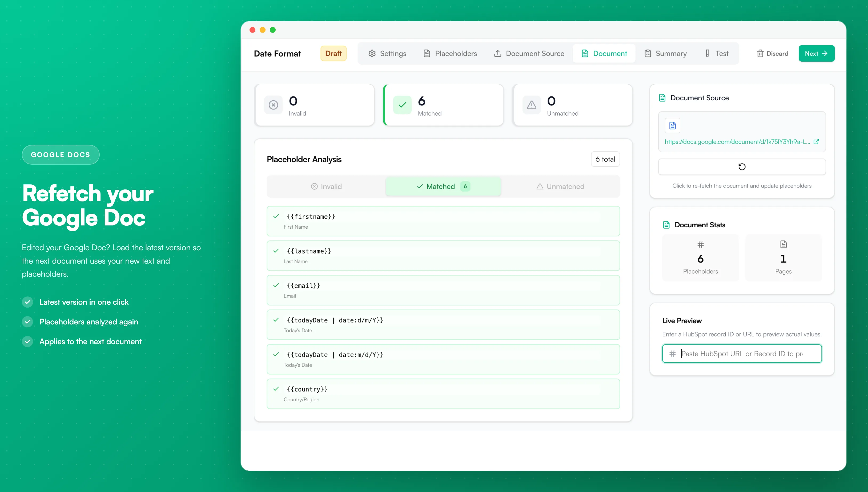Click the document icon on Placeholders tab
Image resolution: width=868 pixels, height=492 pixels.
point(427,53)
